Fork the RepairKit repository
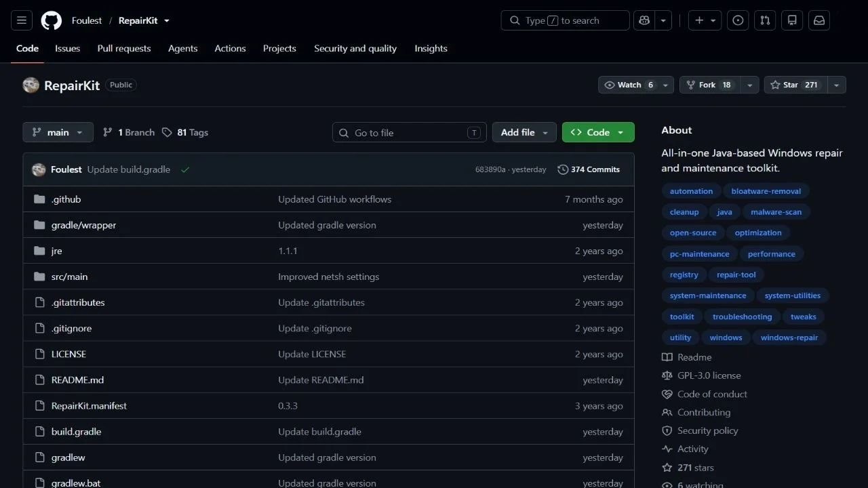 click(710, 85)
